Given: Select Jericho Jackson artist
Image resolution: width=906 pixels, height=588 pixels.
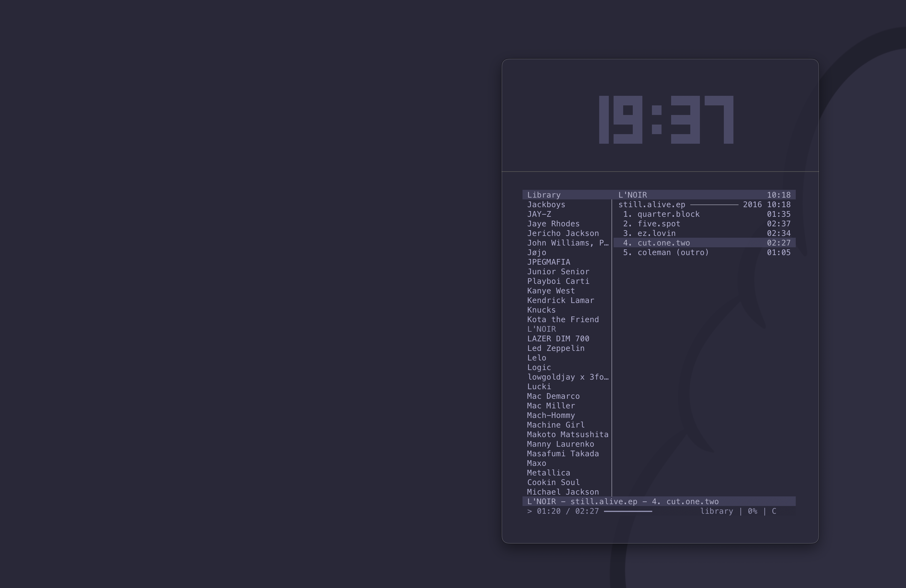Looking at the screenshot, I should (x=563, y=233).
